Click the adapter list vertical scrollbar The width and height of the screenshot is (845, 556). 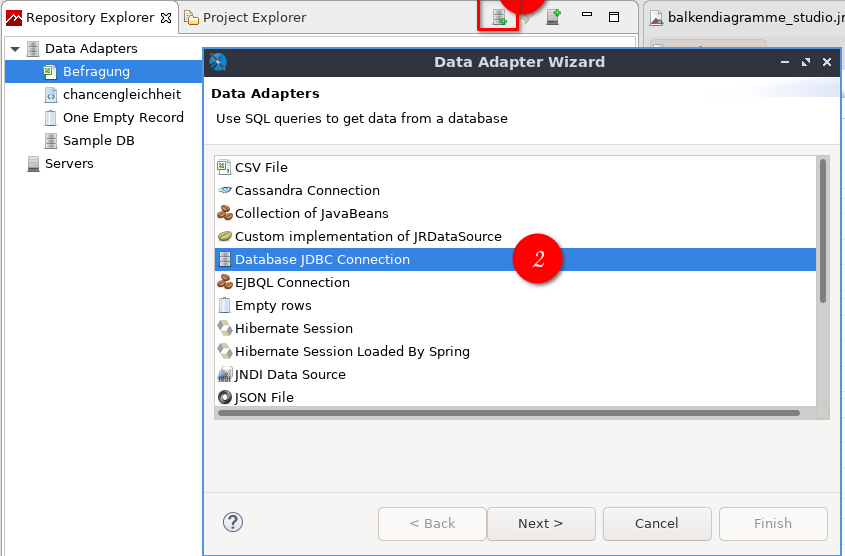click(823, 231)
